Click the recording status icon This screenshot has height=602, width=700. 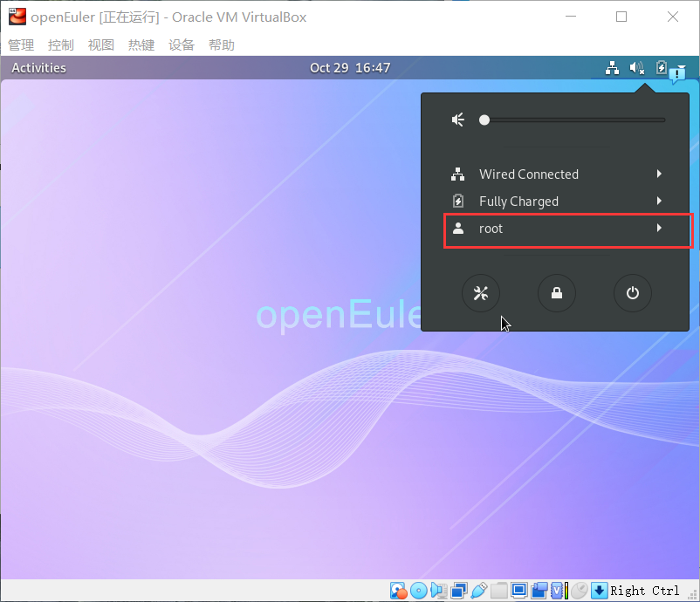[x=539, y=591]
